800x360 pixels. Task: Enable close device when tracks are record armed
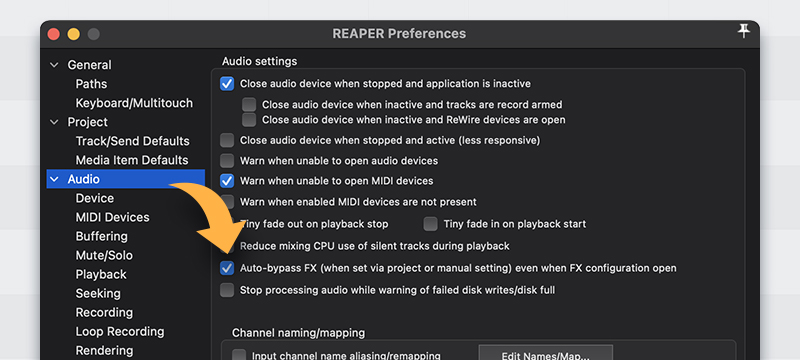click(x=249, y=105)
